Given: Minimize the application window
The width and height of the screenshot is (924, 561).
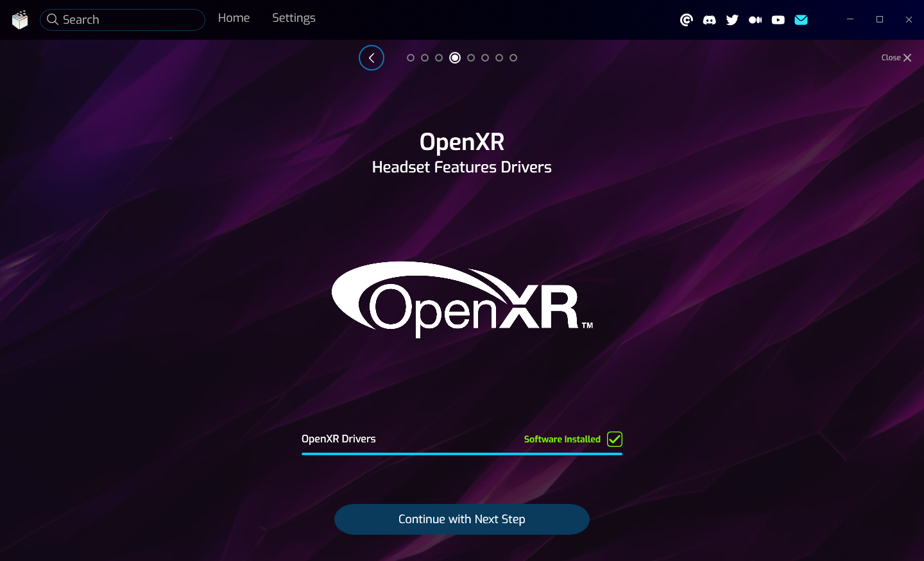Looking at the screenshot, I should coord(850,20).
